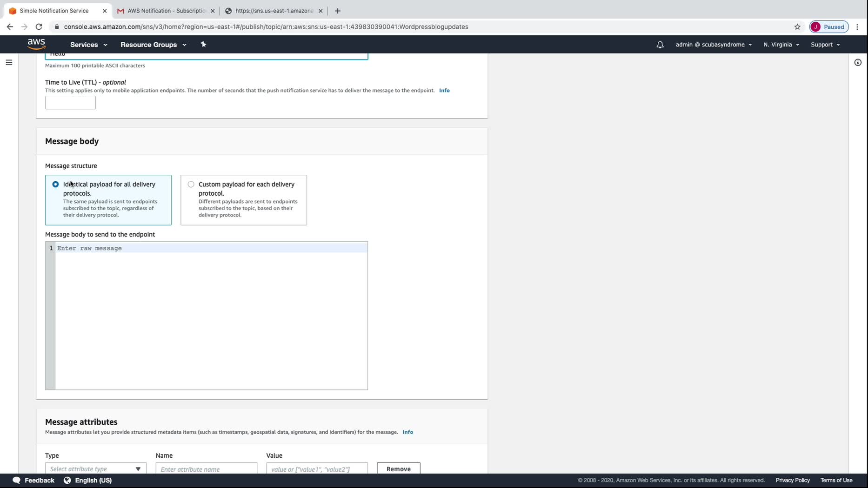Image resolution: width=868 pixels, height=488 pixels.
Task: Expand the Services menu
Action: click(x=89, y=45)
